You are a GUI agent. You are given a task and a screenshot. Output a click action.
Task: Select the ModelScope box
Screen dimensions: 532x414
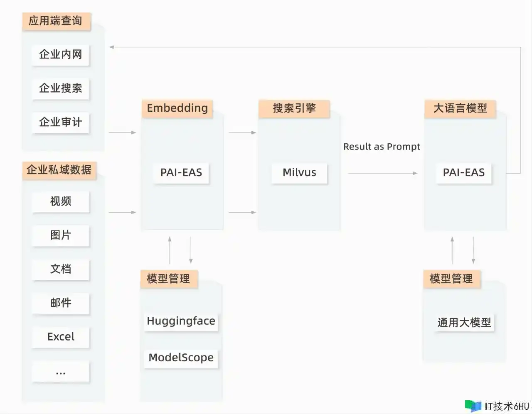tap(181, 358)
